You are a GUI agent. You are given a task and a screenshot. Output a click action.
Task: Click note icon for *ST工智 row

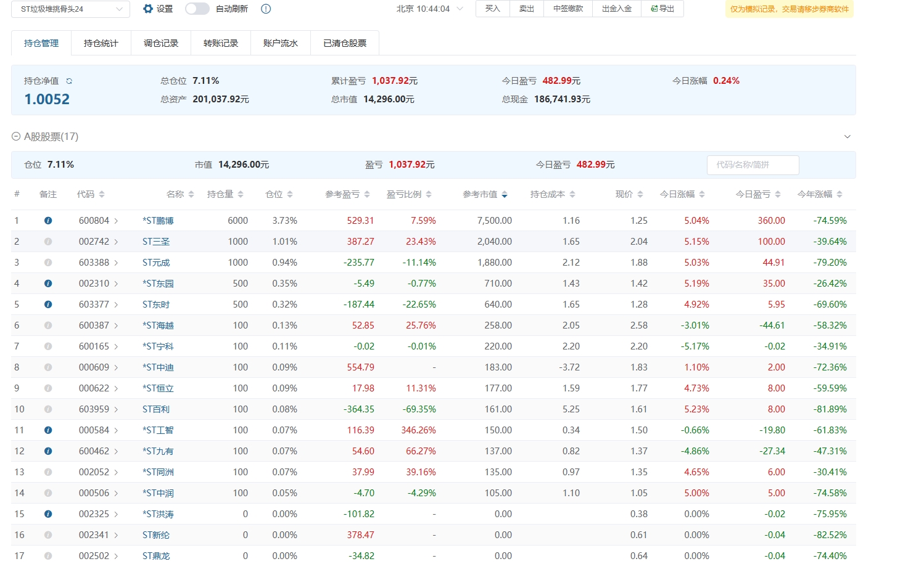pyautogui.click(x=48, y=430)
